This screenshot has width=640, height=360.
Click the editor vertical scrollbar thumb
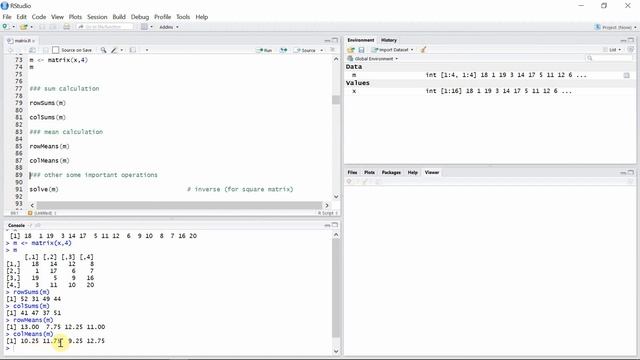[x=336, y=100]
